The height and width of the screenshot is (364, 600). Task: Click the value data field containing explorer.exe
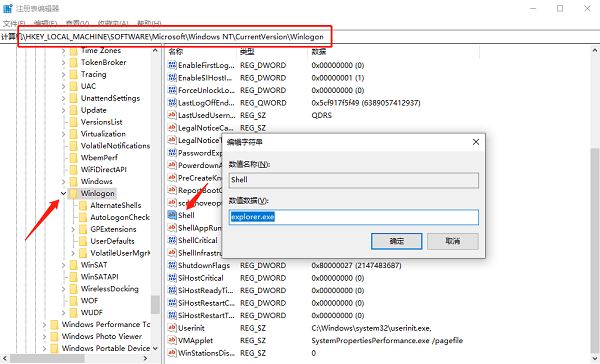coord(354,217)
